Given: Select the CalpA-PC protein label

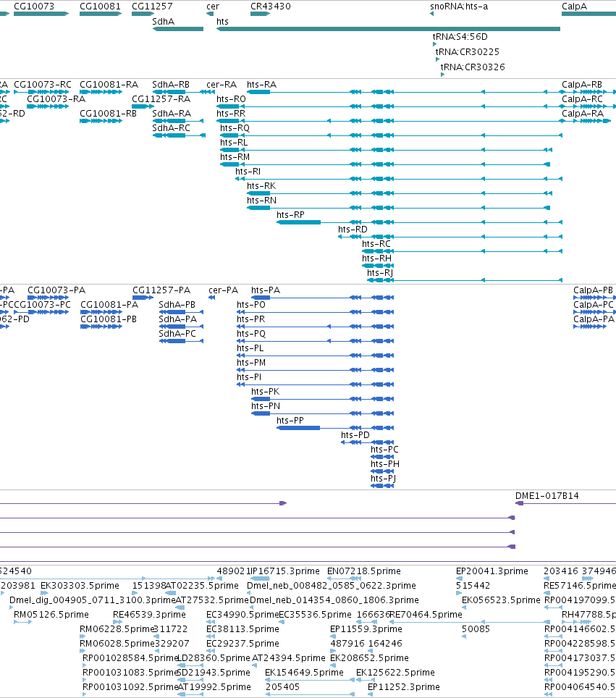Looking at the screenshot, I should pyautogui.click(x=594, y=305).
